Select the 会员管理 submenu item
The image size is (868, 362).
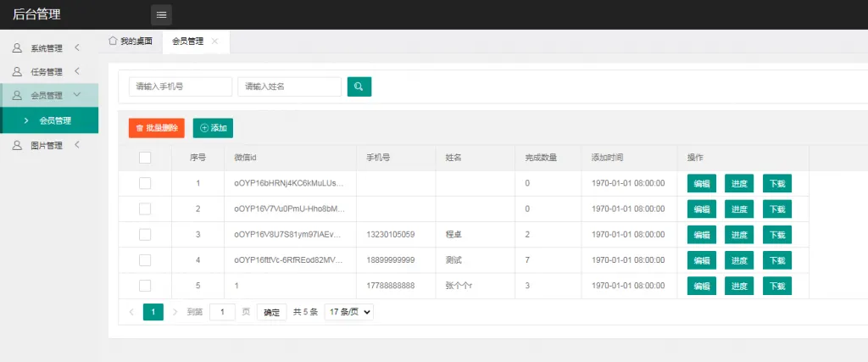click(55, 120)
